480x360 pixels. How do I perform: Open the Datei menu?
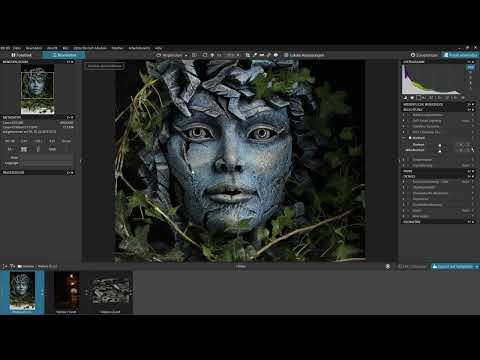coord(17,48)
